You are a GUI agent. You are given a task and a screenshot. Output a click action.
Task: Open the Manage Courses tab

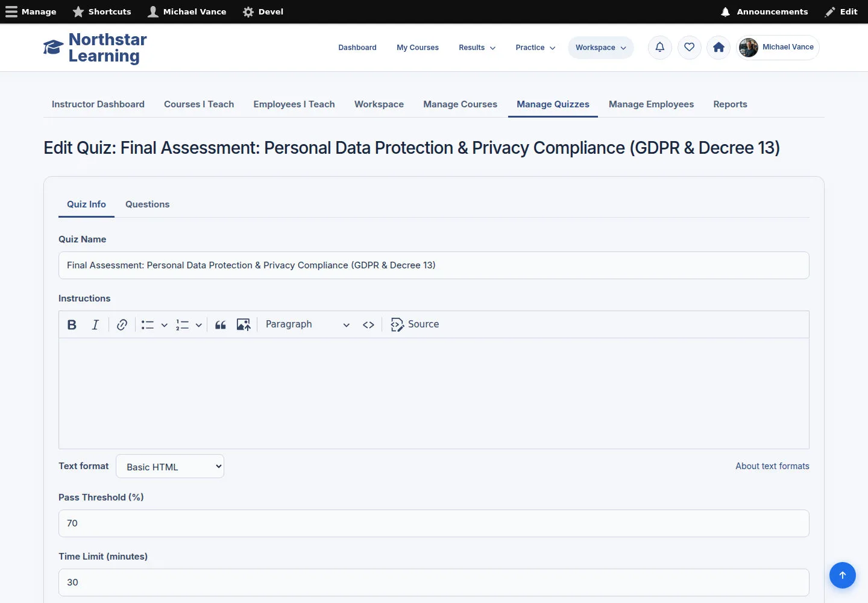click(460, 104)
